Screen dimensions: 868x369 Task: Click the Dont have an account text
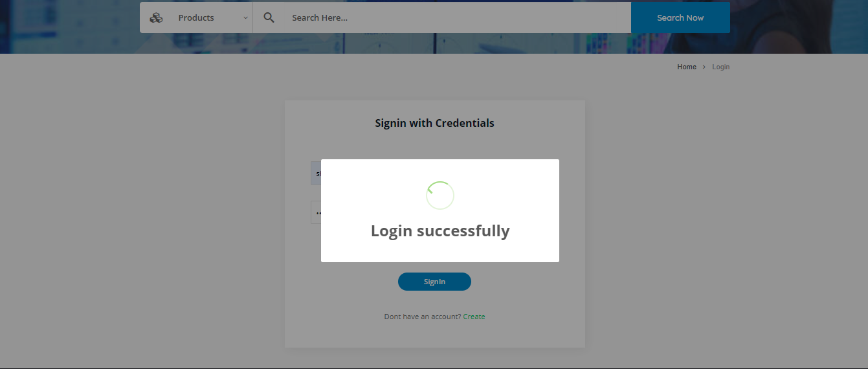coord(423,317)
